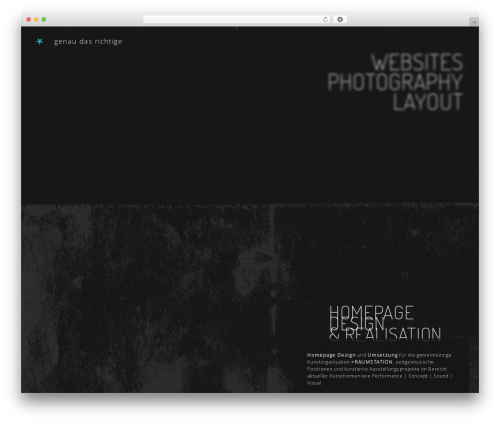The width and height of the screenshot is (500, 423).
Task: Click the red close window button
Action: tap(29, 20)
